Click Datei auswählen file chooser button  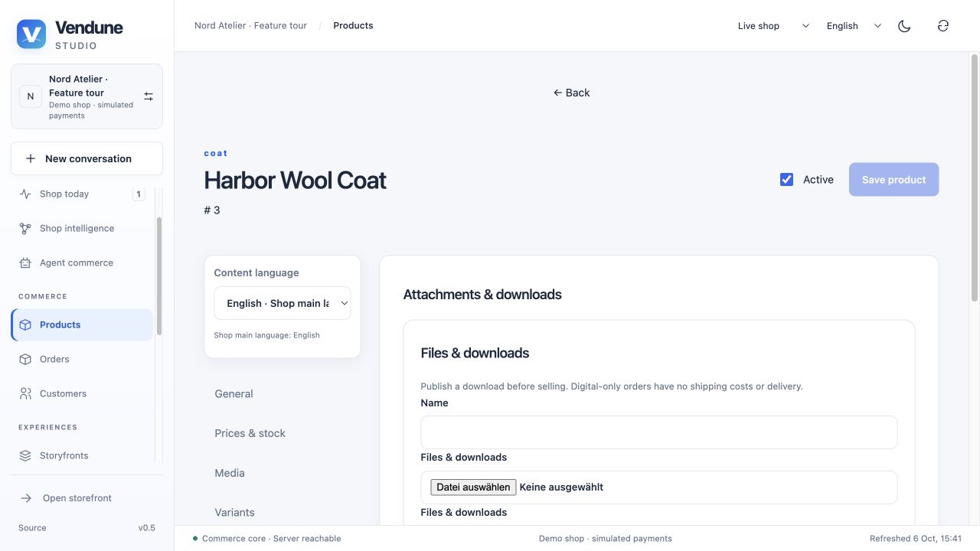click(x=473, y=487)
